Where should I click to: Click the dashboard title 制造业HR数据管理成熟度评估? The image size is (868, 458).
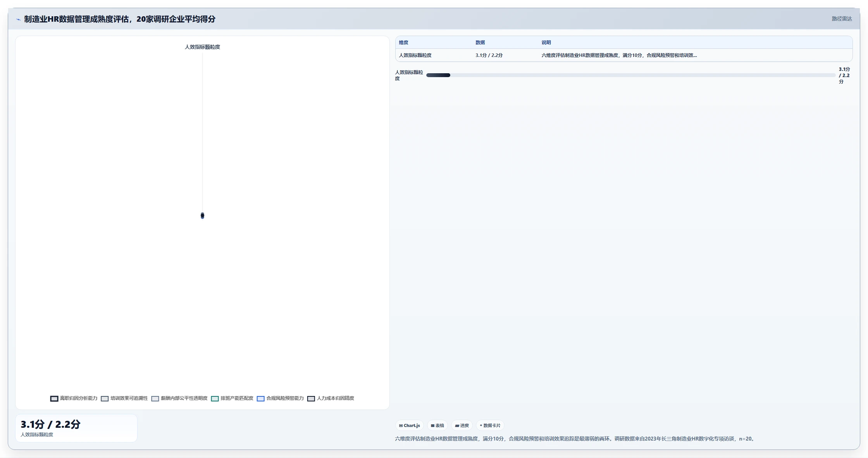tap(120, 19)
